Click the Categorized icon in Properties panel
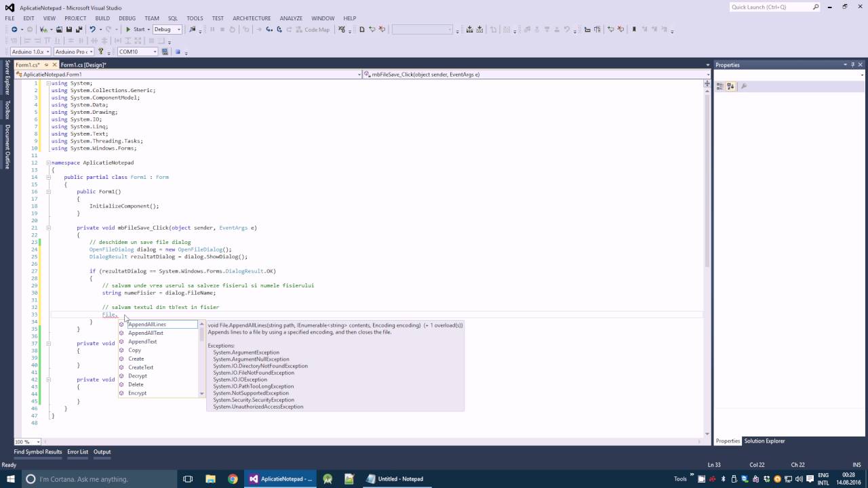Viewport: 868px width, 488px height. point(720,86)
